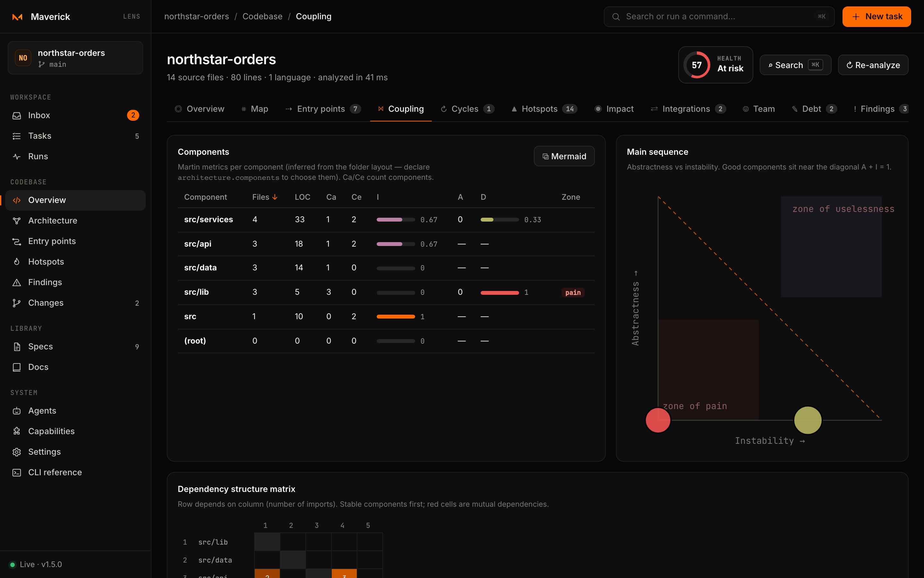Open Architecture in Codebase section
Viewport: 924px width, 578px height.
click(75, 221)
